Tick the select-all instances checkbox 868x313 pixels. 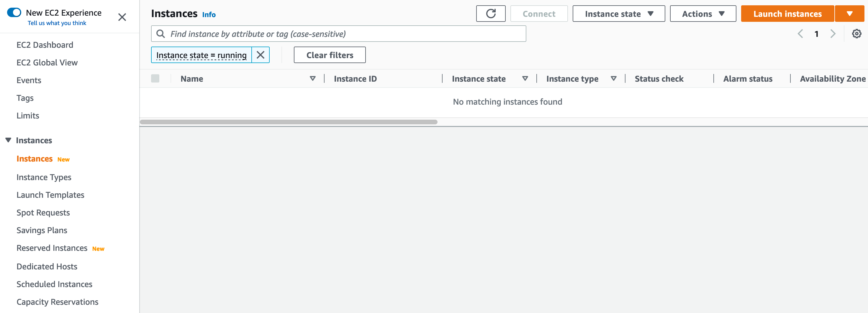(155, 78)
